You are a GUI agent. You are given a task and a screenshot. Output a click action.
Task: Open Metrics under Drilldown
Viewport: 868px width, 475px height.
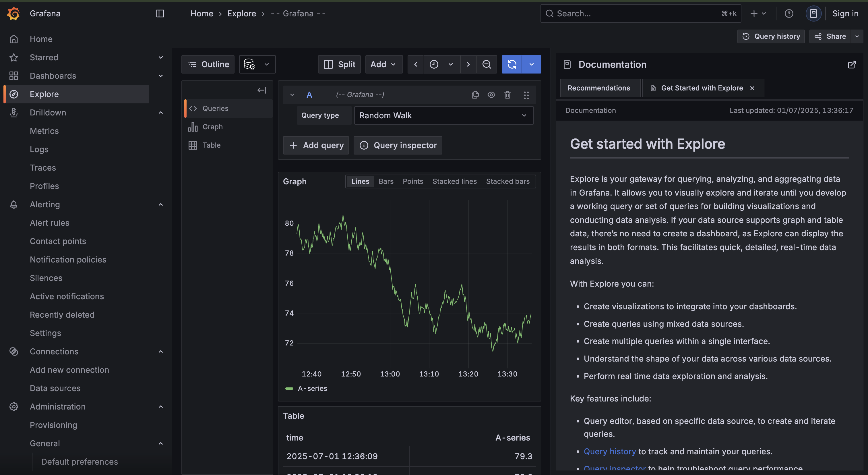click(x=44, y=131)
